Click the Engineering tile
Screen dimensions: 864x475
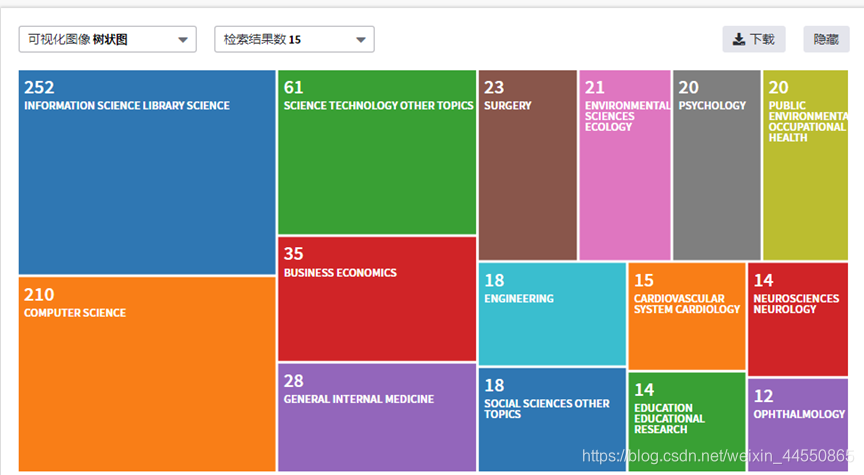coord(552,314)
